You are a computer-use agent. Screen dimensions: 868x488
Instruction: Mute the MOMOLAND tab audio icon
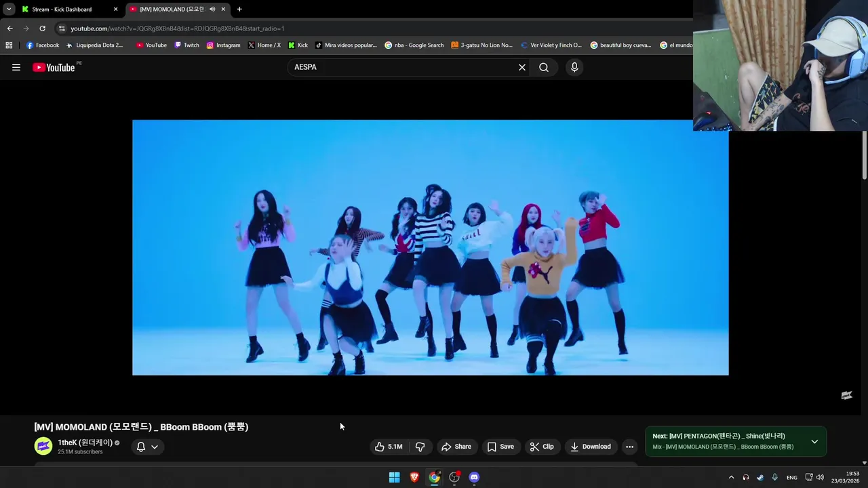[x=212, y=9]
